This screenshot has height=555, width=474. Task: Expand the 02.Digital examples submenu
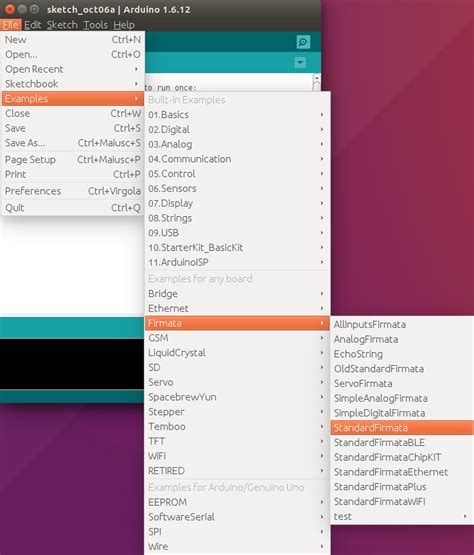pos(237,130)
